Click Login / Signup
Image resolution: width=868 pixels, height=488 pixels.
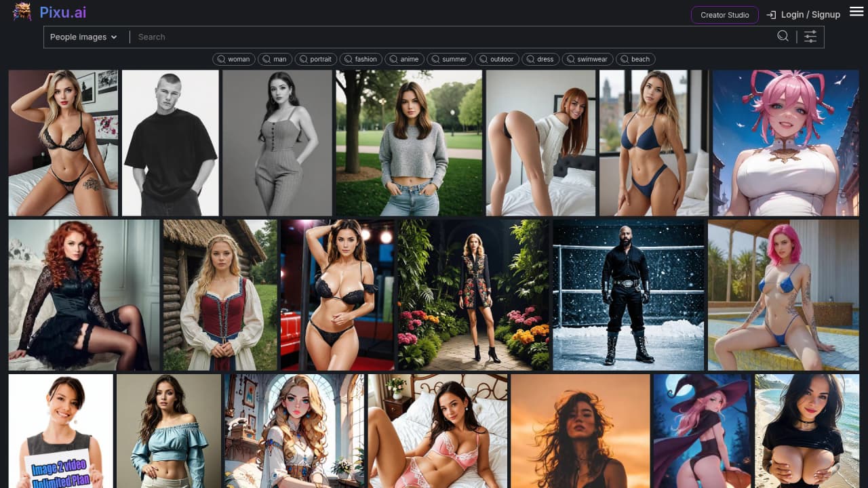(x=803, y=15)
